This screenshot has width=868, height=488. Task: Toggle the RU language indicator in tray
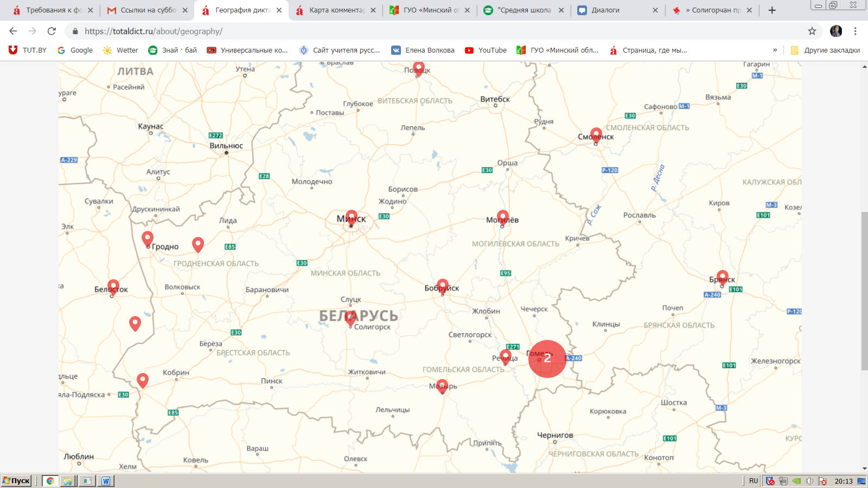[x=753, y=481]
